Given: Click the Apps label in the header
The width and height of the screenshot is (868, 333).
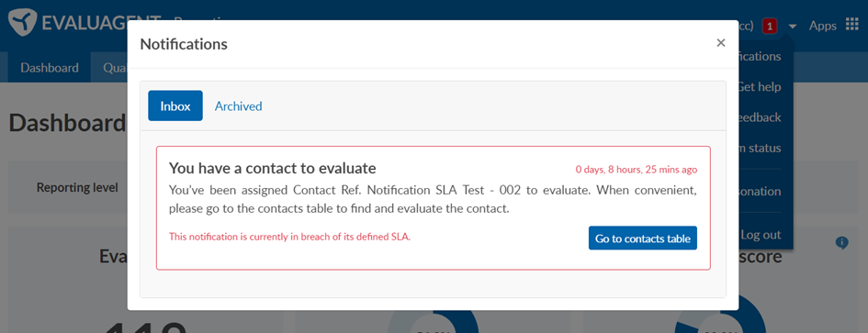Looking at the screenshot, I should tap(823, 26).
